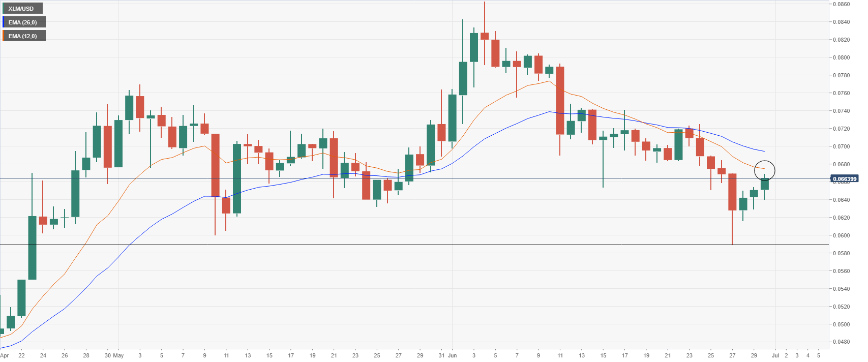868x362 pixels.
Task: Click the 0.0600 price axis label
Action: [x=841, y=235]
